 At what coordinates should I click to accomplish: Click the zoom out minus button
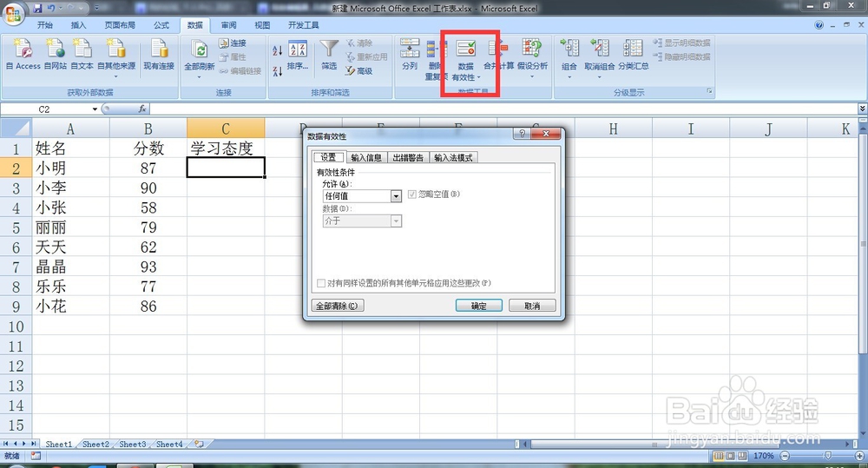click(x=785, y=456)
